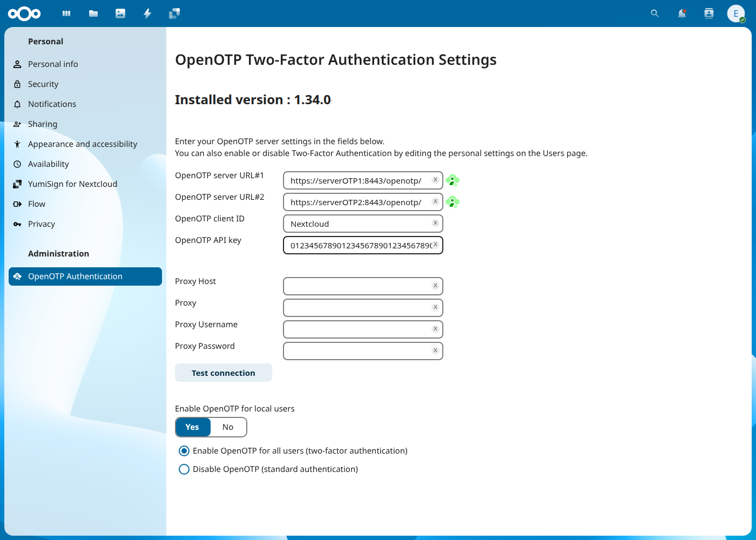
Task: Click the Test connection button
Action: tap(224, 373)
